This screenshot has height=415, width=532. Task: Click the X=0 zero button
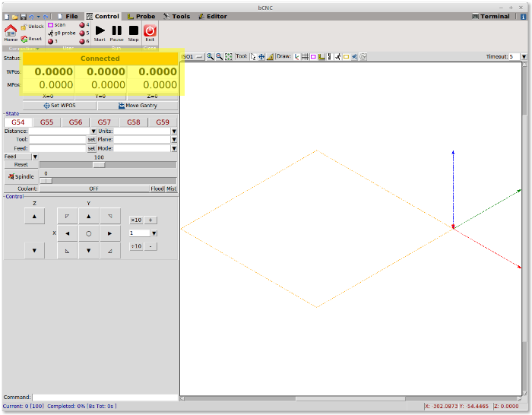click(x=48, y=97)
